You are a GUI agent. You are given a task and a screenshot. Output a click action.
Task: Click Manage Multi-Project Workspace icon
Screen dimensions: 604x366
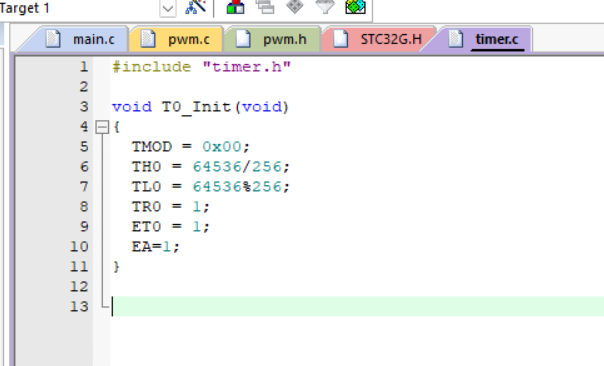[265, 7]
